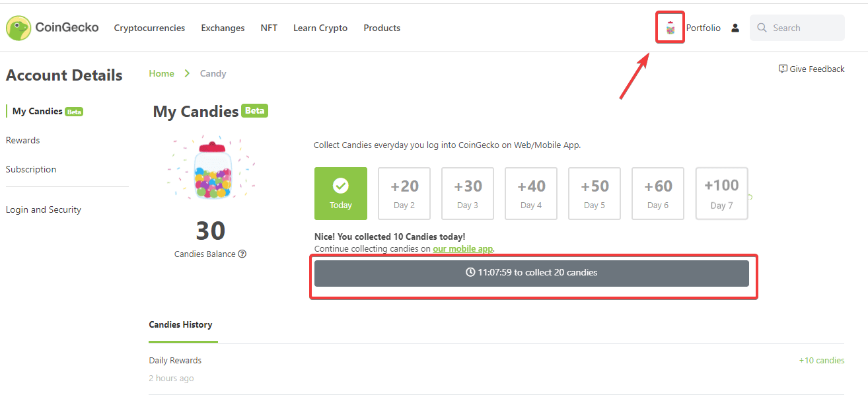This screenshot has height=401, width=868.
Task: Click the CoinGecko gecko logo
Action: 18,27
